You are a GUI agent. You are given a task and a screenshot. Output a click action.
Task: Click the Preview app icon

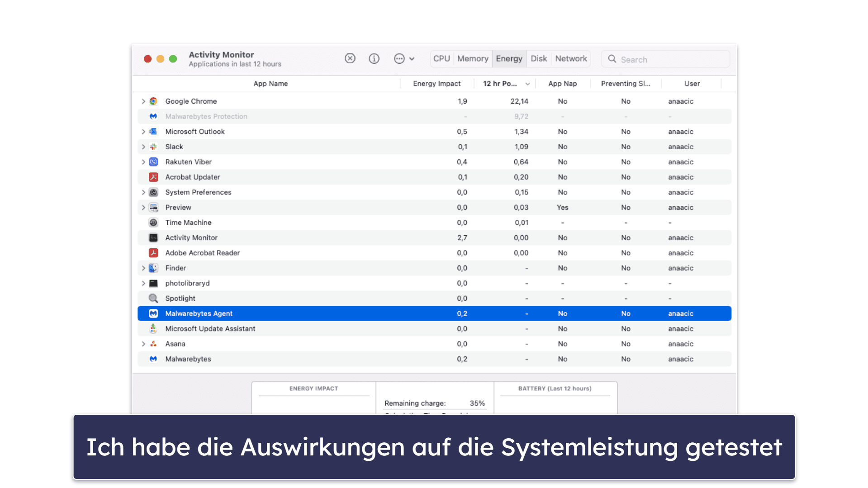(x=153, y=208)
